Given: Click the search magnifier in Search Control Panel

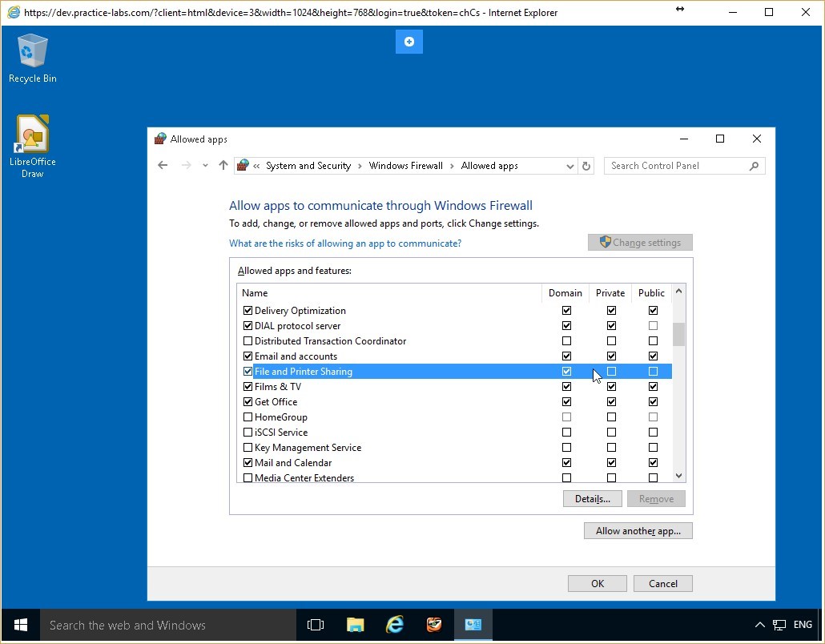Looking at the screenshot, I should (753, 166).
